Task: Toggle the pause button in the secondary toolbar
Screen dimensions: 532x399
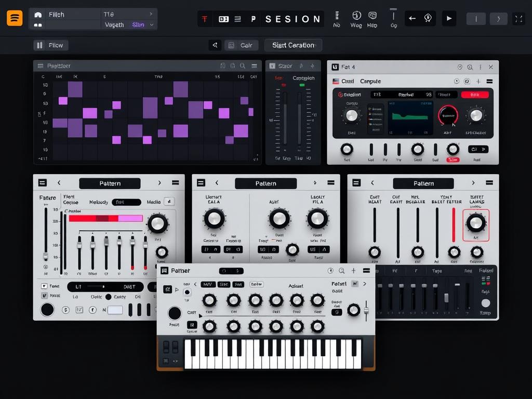Action: pos(40,45)
